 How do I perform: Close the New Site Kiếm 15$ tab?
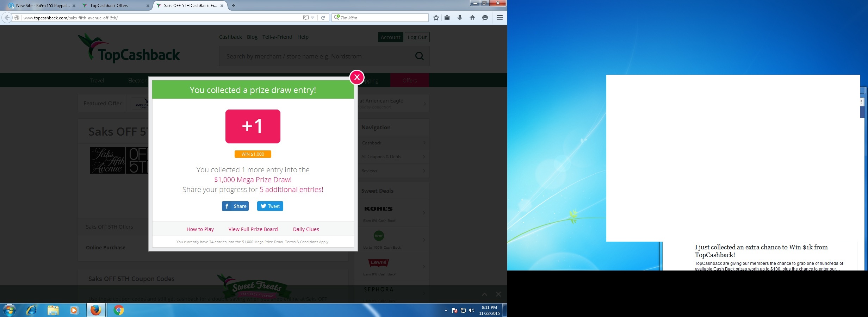point(74,6)
